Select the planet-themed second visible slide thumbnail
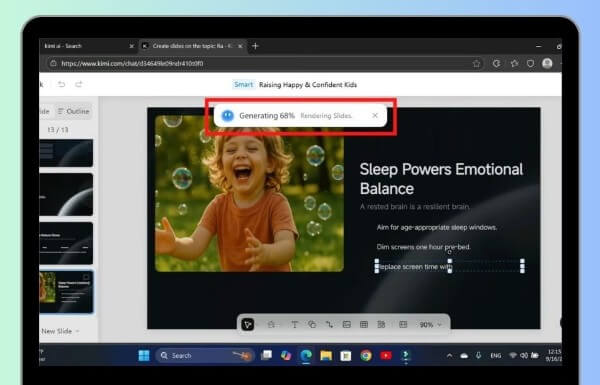Screen dimensions: 600x385 click(66, 194)
